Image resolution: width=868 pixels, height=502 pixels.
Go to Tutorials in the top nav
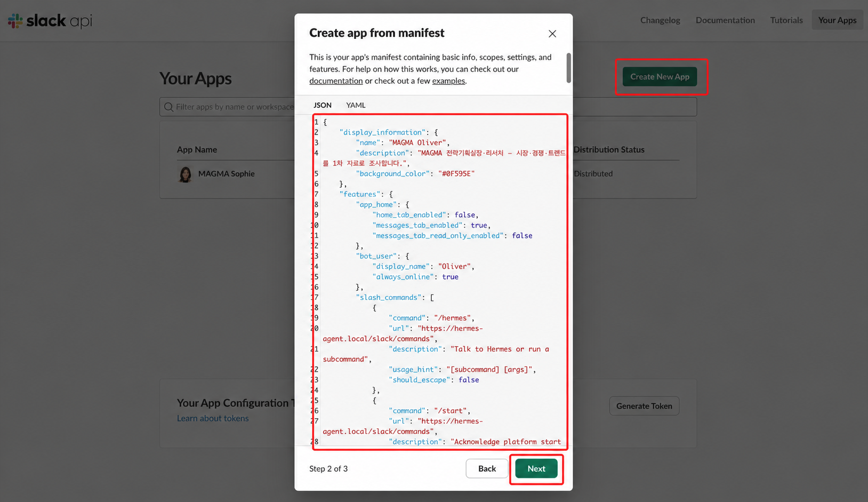tap(786, 20)
